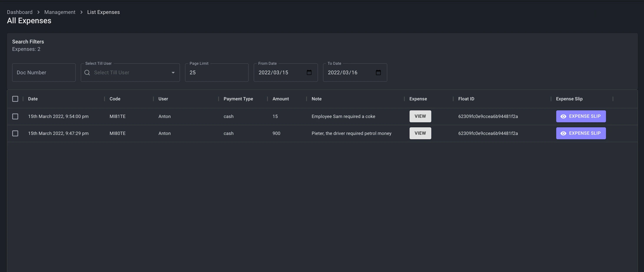Click the Page Limit field showing 25
This screenshot has width=644, height=272.
point(216,73)
